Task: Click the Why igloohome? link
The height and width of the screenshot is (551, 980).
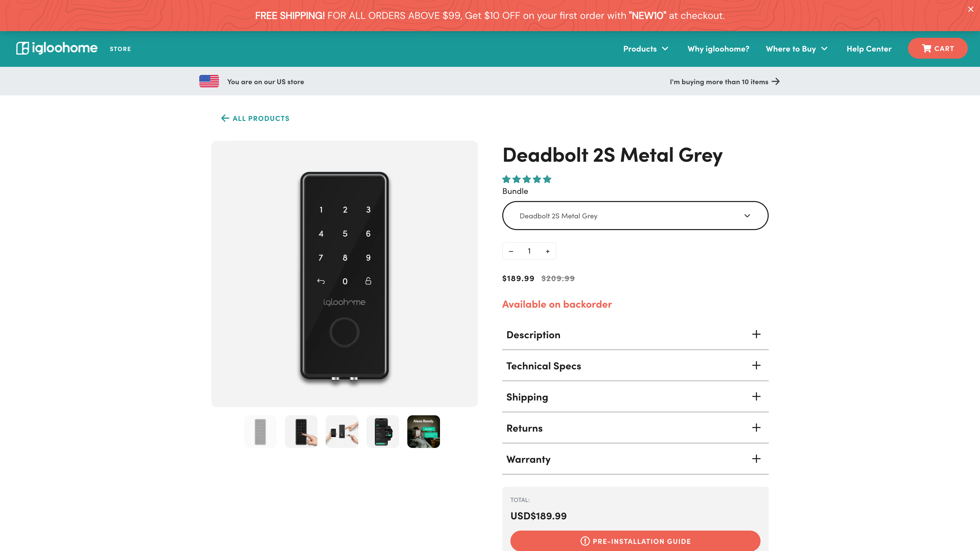Action: [718, 49]
